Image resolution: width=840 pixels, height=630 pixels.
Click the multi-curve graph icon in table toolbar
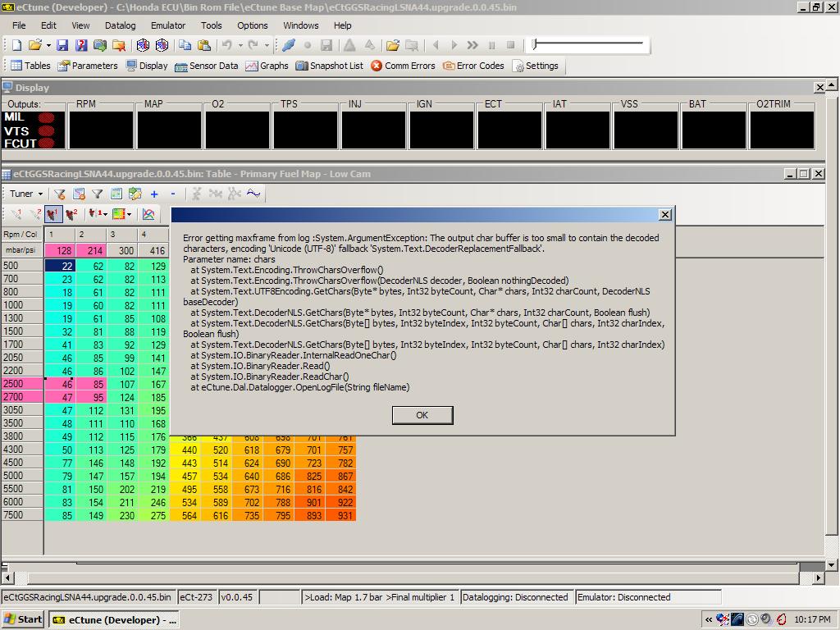(x=148, y=214)
